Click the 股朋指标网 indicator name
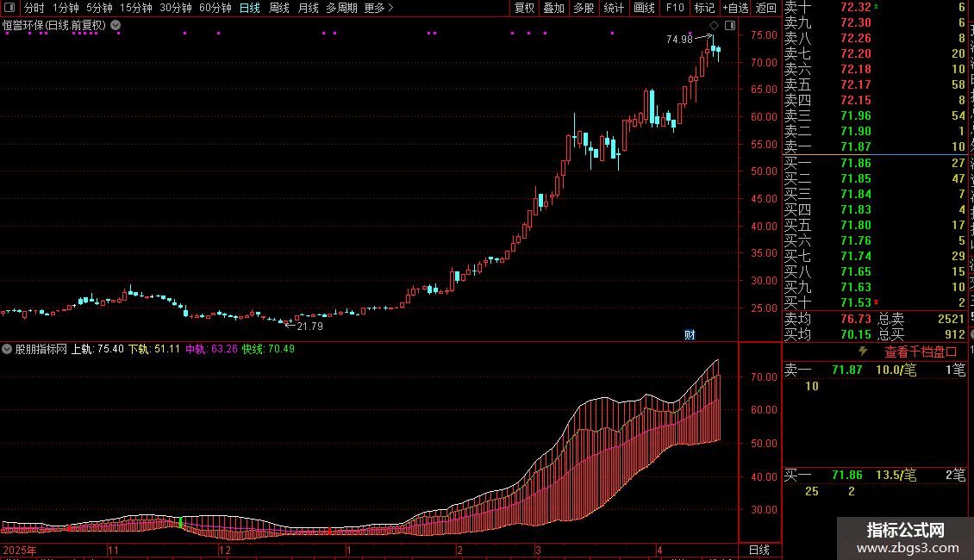This screenshot has width=974, height=560. 41,349
